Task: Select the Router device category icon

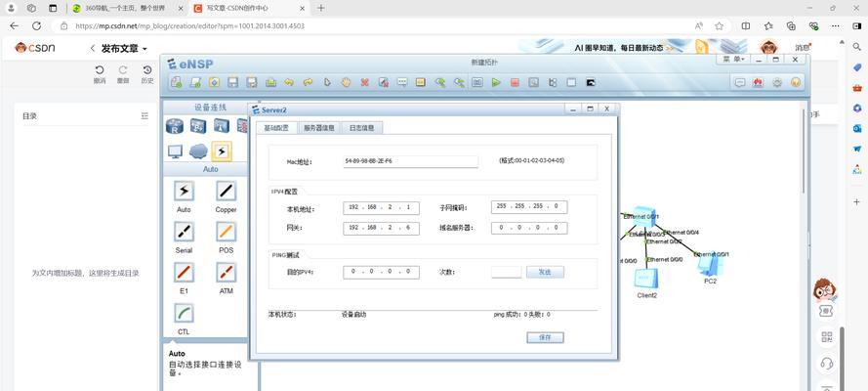Action: click(x=175, y=126)
